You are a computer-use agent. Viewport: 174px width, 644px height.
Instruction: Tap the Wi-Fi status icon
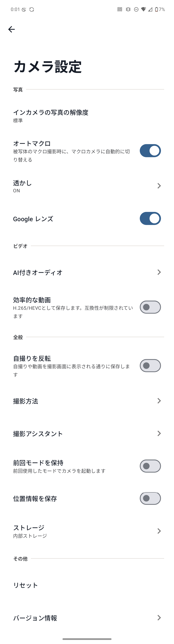[x=143, y=9]
